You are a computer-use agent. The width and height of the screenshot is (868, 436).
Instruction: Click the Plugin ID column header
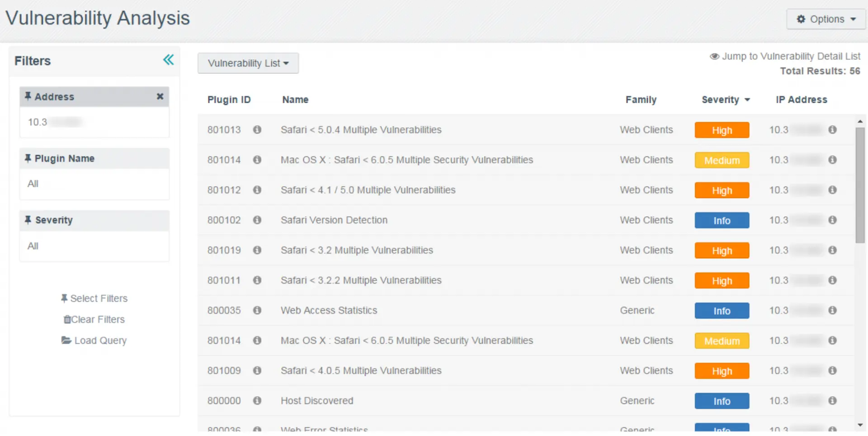click(229, 100)
